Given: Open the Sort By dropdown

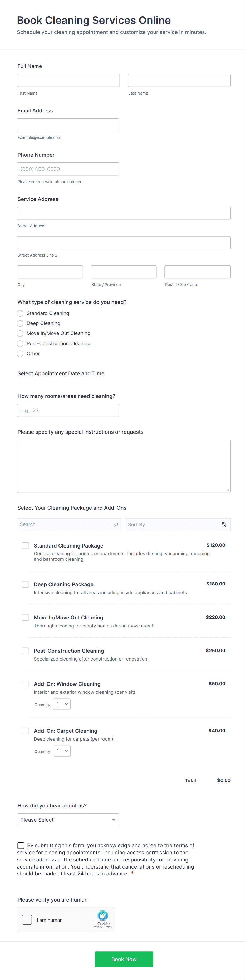Looking at the screenshot, I should 177,524.
